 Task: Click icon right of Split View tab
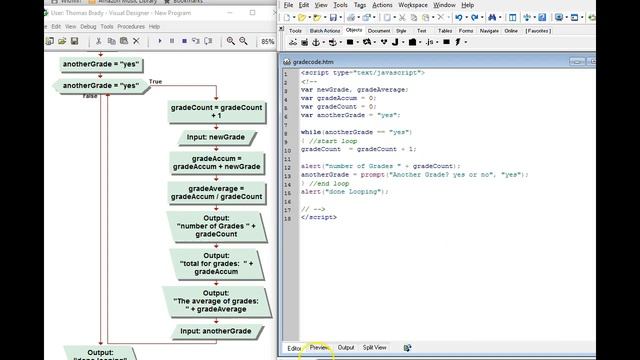407,348
